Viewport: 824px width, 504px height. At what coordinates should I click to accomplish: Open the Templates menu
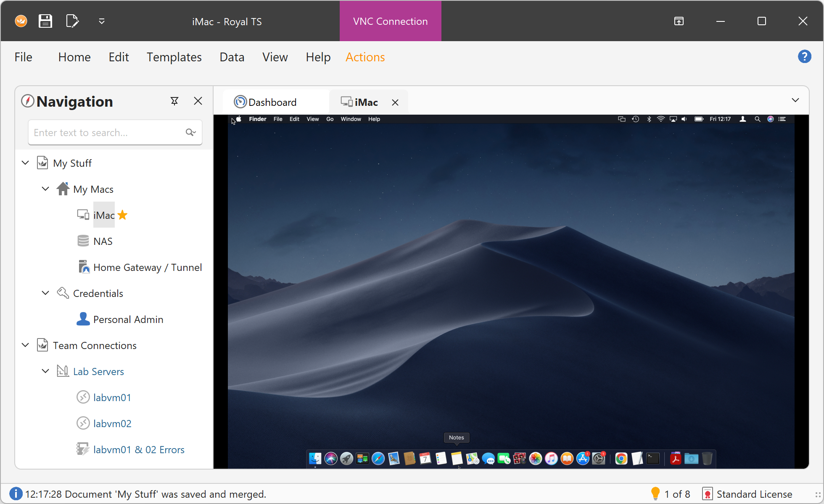point(174,57)
